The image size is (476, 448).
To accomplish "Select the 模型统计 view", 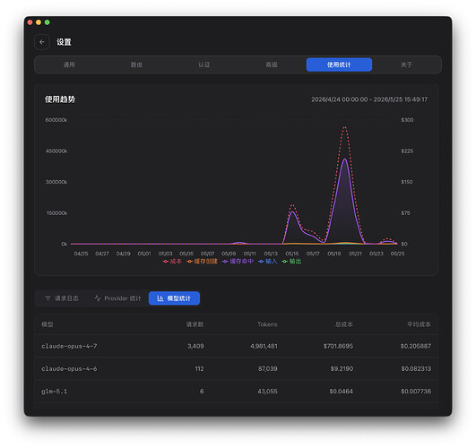I will 174,298.
